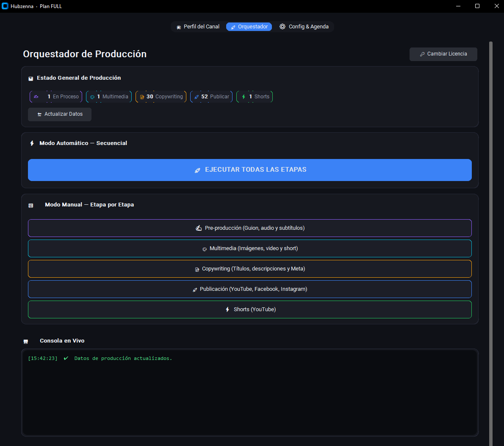Click the Consola en Vivo log area

click(250, 393)
